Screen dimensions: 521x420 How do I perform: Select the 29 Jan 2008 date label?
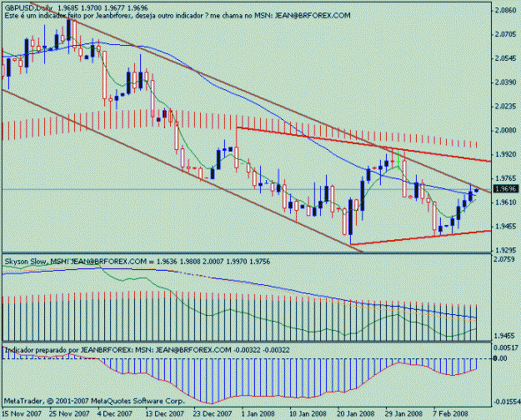coord(403,413)
